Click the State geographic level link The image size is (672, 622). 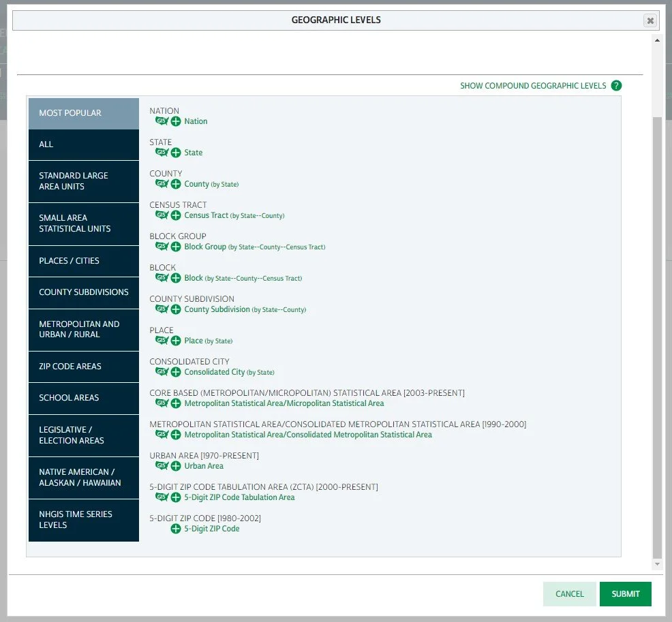(x=194, y=153)
